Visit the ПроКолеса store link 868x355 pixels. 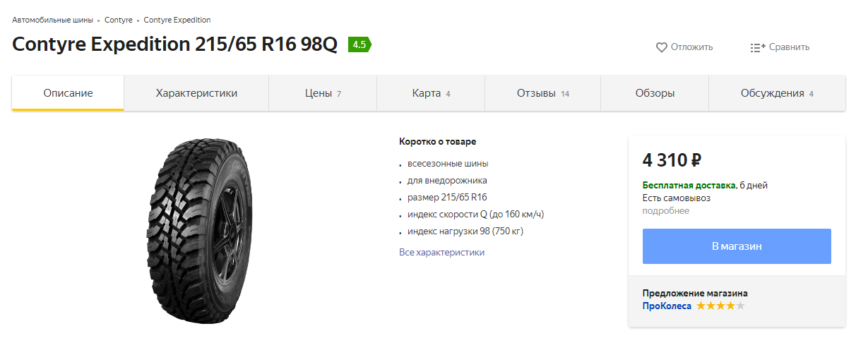click(667, 306)
